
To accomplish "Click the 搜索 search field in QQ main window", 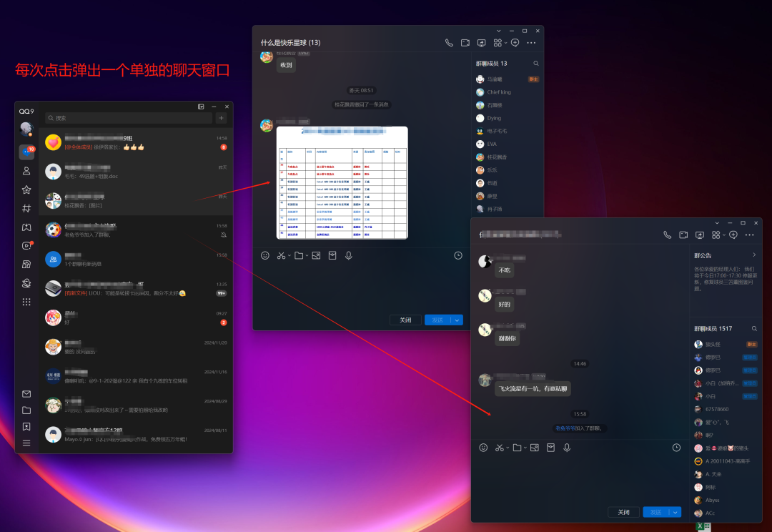I will click(129, 118).
